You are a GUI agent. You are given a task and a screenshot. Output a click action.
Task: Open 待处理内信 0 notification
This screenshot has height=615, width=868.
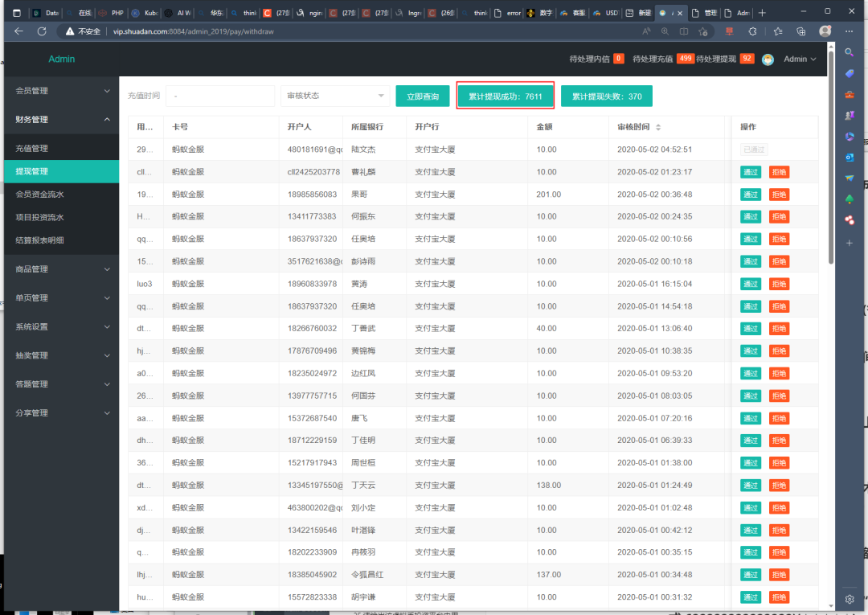point(596,59)
